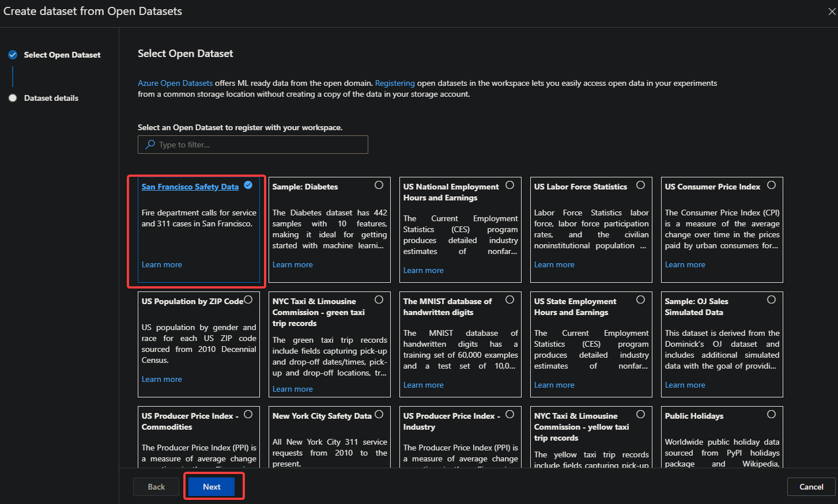Click the NYC green taxi trip records title
838x504 pixels.
(319, 312)
